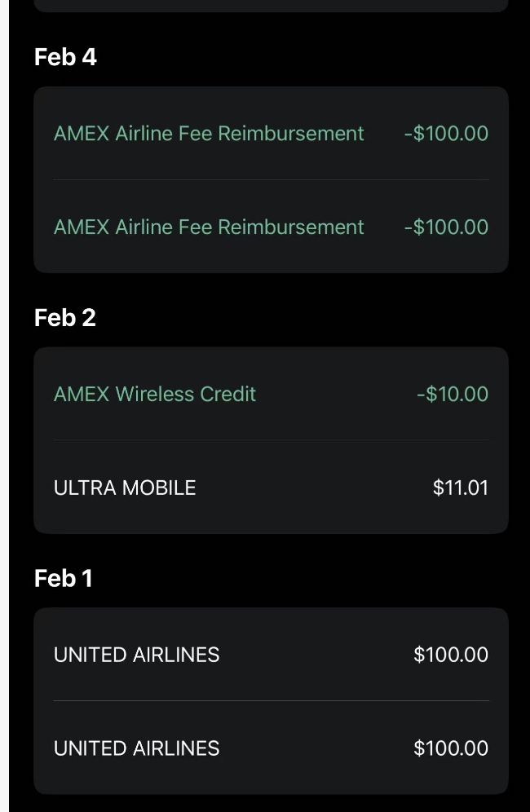Select the Feb 1 date header

pyautogui.click(x=64, y=579)
